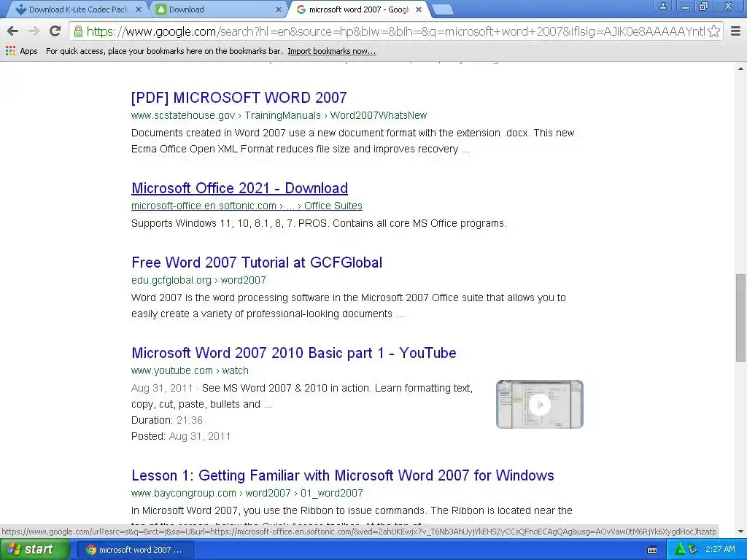Click www.youtube.com › watch text
Image resolution: width=747 pixels, height=560 pixels.
point(190,370)
